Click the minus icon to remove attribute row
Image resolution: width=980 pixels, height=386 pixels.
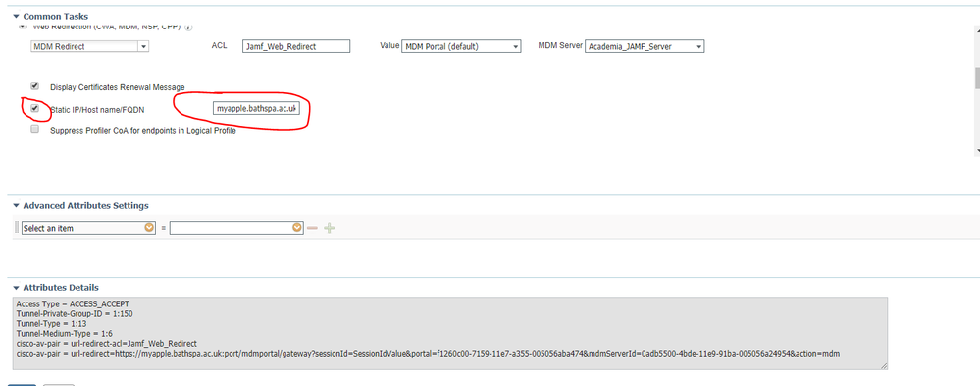[x=313, y=228]
